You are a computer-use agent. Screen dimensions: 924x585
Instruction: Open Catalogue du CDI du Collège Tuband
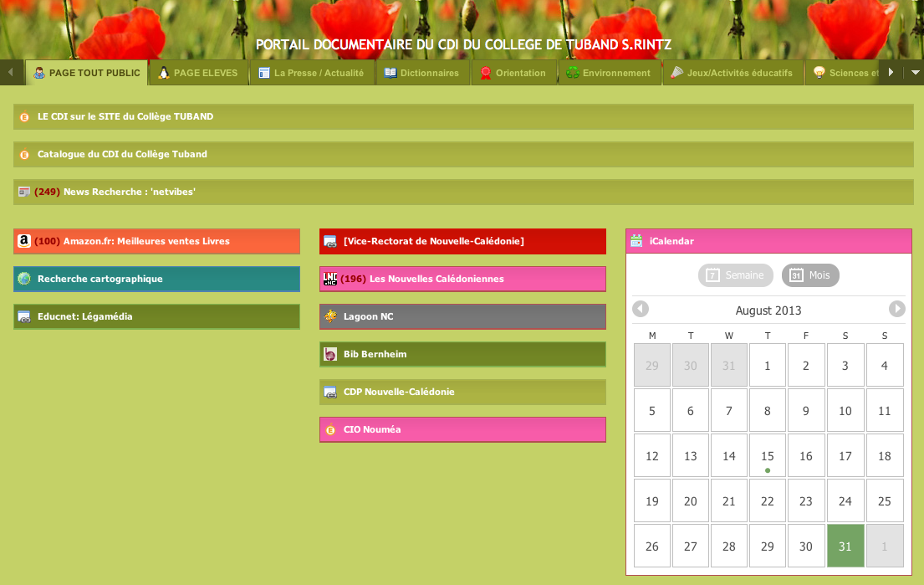pyautogui.click(x=122, y=154)
